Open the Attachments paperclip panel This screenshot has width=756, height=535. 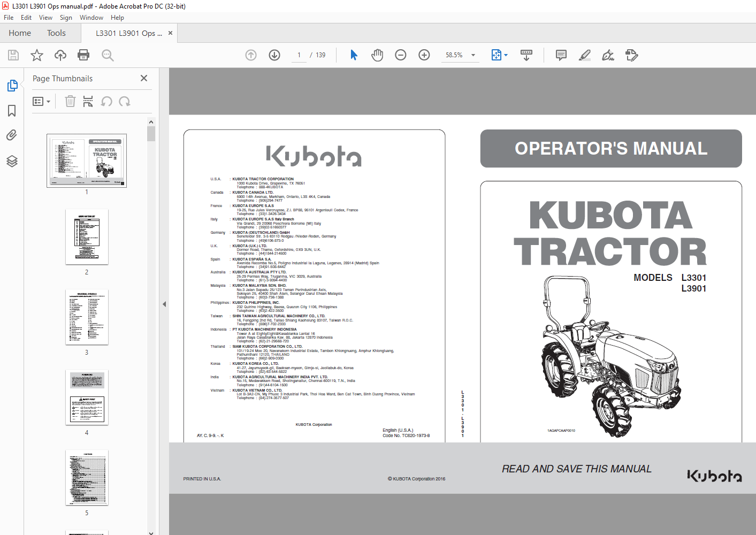pyautogui.click(x=12, y=135)
